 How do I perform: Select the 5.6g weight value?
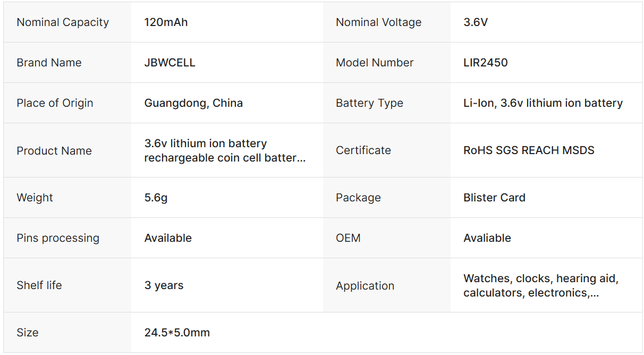156,198
